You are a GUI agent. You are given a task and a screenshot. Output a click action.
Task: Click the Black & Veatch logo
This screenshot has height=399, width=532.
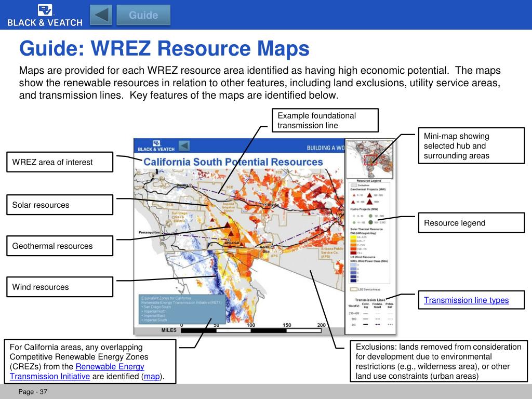click(45, 16)
